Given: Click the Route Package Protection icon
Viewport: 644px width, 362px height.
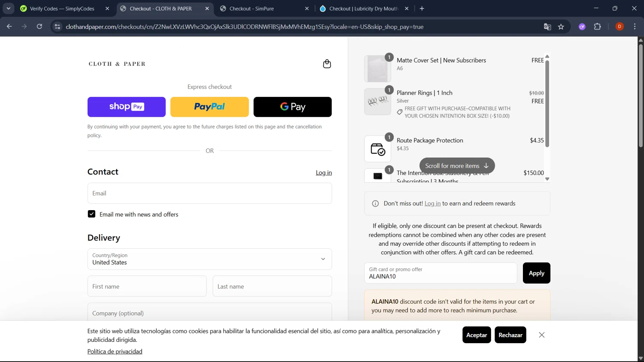Looking at the screenshot, I should [378, 149].
